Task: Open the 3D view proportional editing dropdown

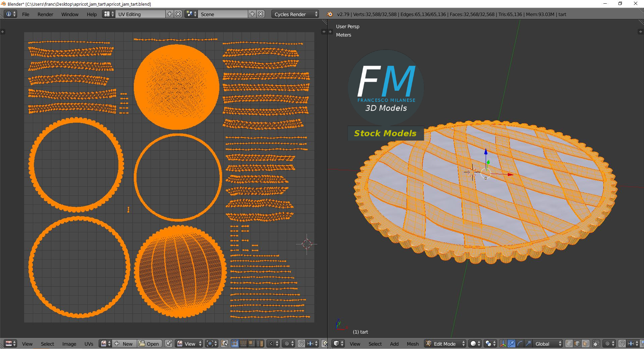Action: pos(609,344)
